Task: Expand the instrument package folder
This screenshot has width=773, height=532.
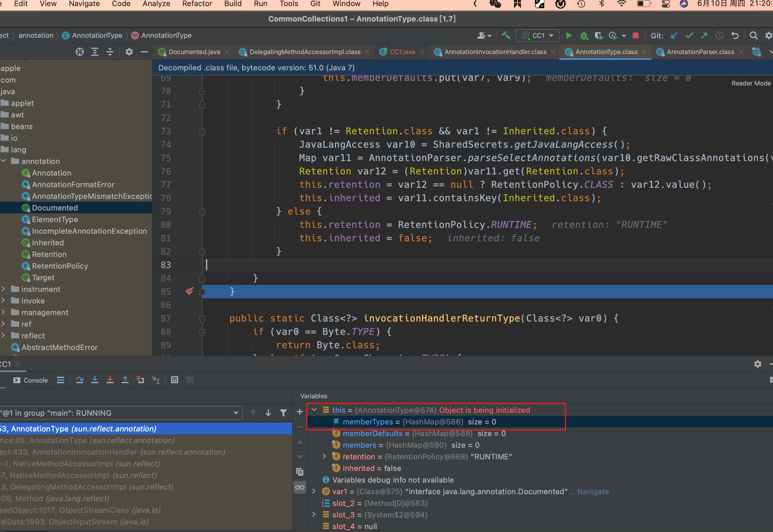Action: click(x=3, y=289)
